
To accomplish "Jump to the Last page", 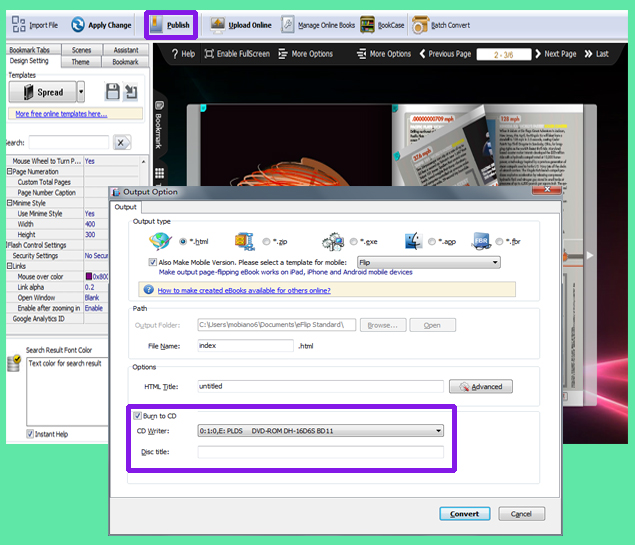I will [596, 54].
